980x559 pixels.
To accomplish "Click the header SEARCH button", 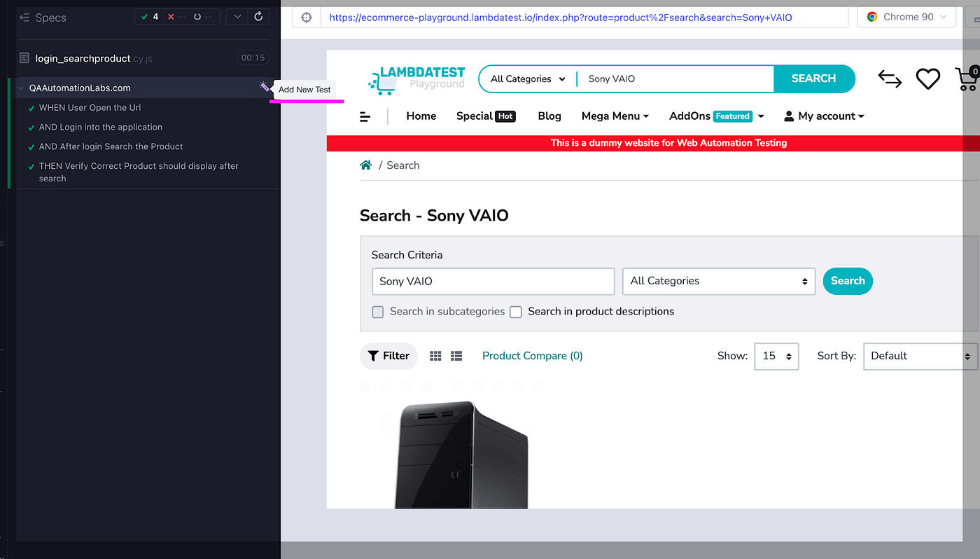I will (x=813, y=78).
